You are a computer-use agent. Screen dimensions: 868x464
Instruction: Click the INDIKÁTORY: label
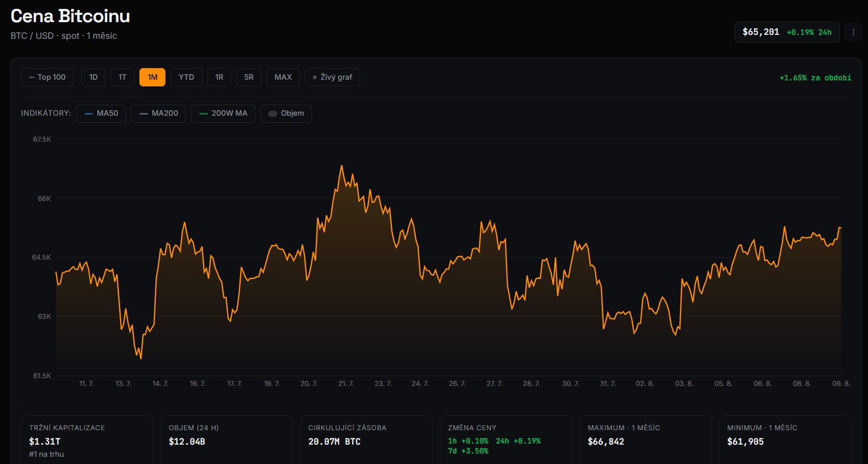click(x=46, y=114)
